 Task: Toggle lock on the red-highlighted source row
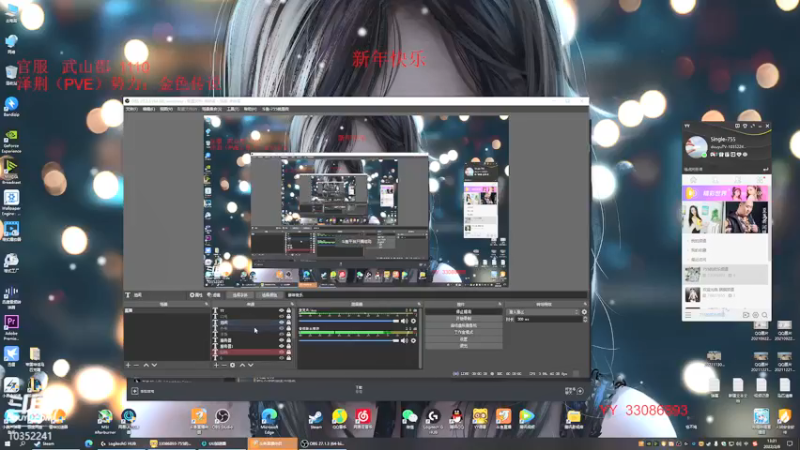289,352
